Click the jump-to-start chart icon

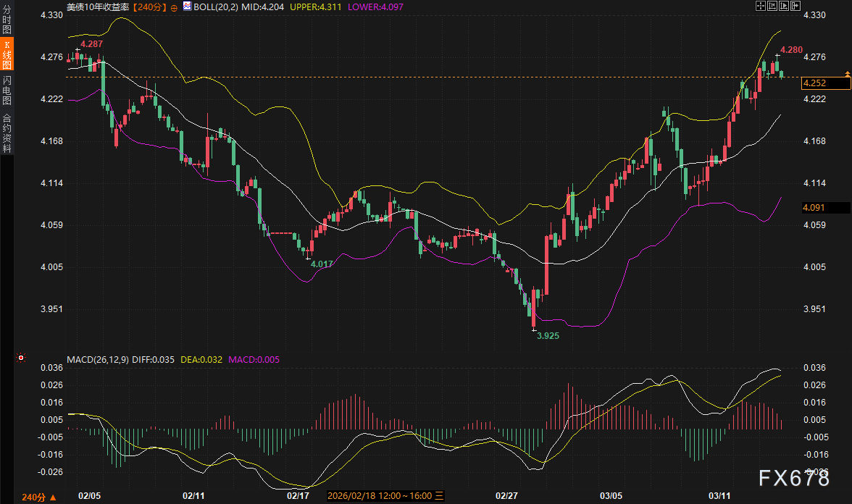tap(772, 6)
